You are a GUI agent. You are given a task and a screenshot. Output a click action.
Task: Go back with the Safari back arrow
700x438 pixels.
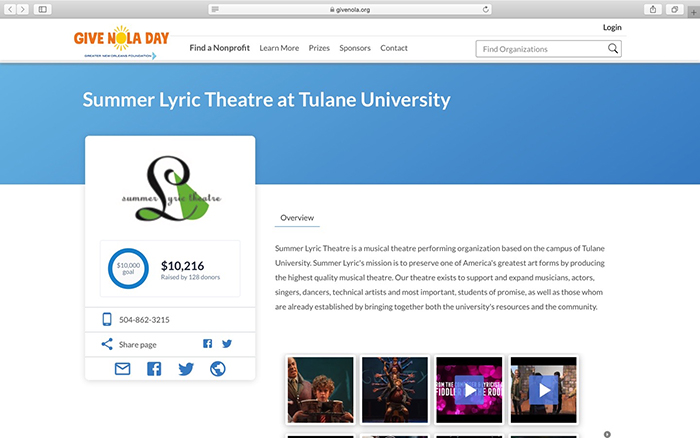point(10,9)
